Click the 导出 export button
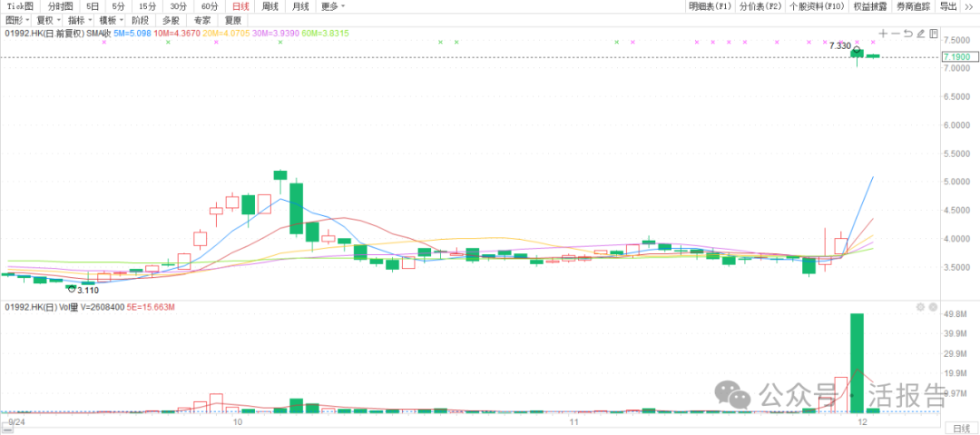This screenshot has width=980, height=435. [x=947, y=6]
